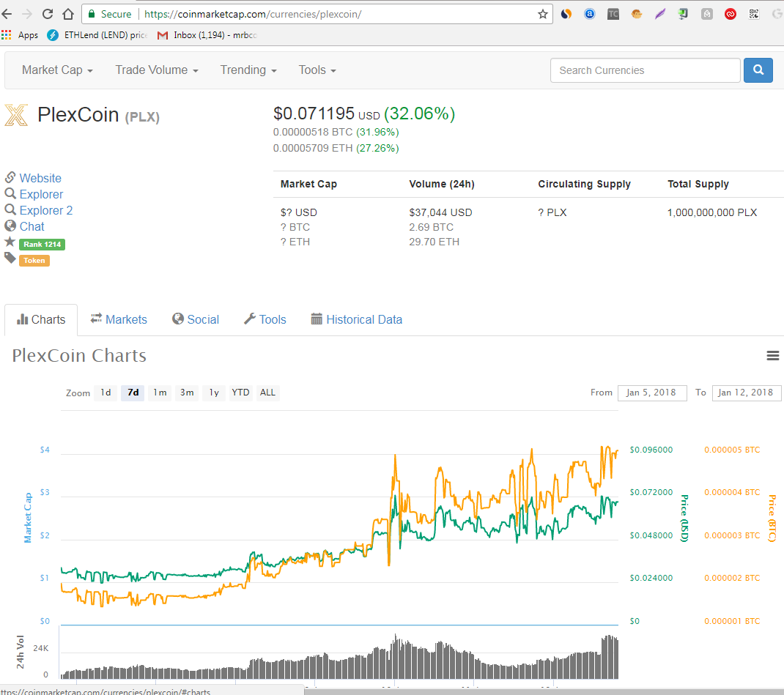Click the Market Cap axis label on chart
The width and height of the screenshot is (784, 695).
click(x=28, y=518)
